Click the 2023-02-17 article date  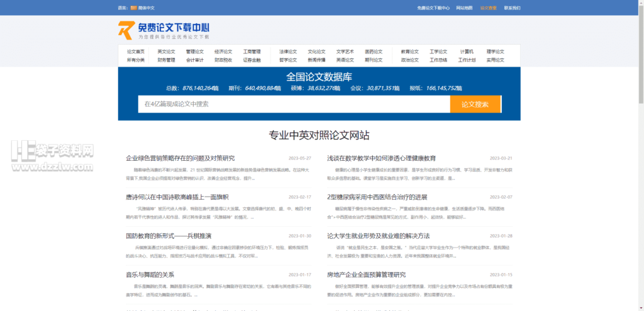coord(300,197)
